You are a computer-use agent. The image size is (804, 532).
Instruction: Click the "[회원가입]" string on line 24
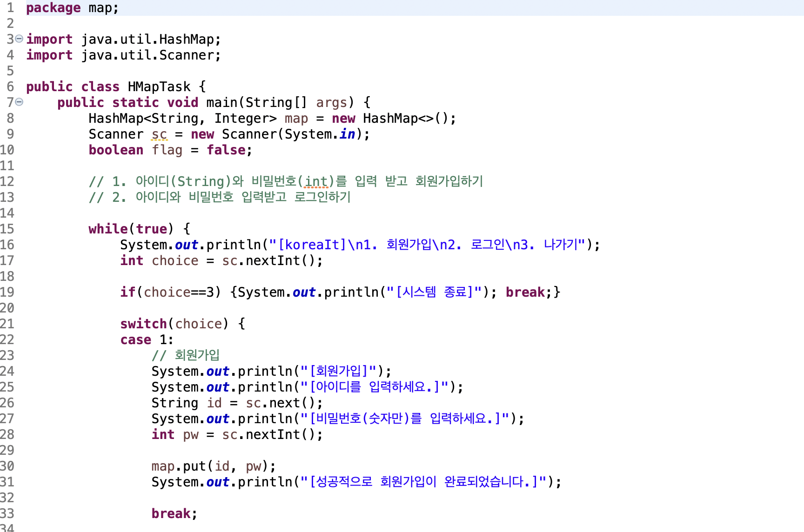click(339, 371)
